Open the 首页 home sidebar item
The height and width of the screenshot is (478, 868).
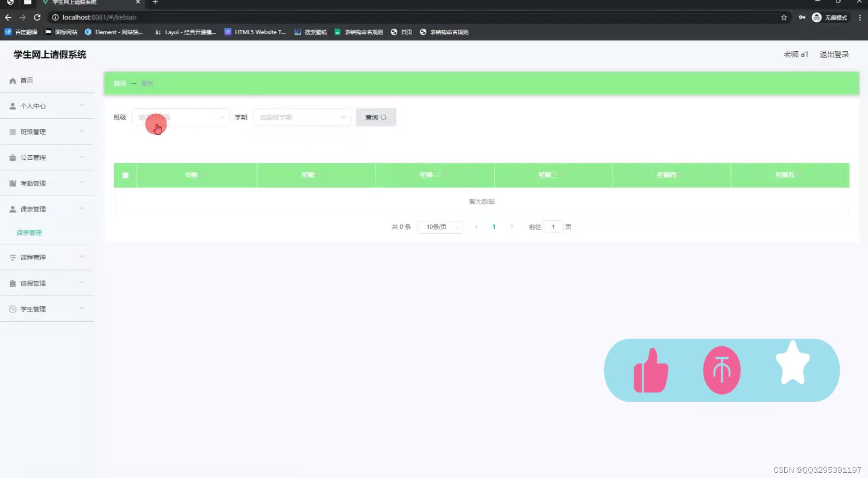(x=47, y=81)
